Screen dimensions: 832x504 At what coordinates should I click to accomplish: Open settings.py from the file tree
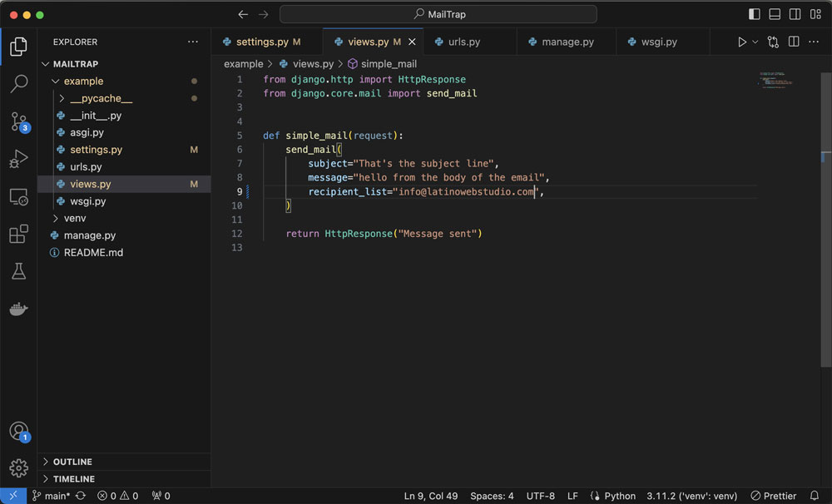pos(124,150)
